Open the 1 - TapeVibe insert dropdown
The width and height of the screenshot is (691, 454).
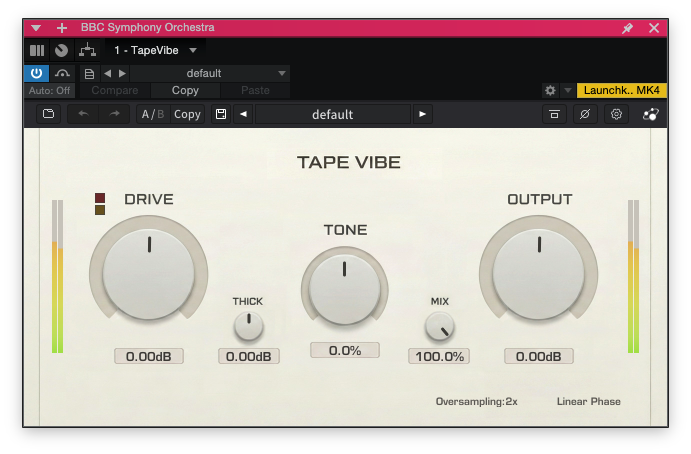[x=155, y=51]
